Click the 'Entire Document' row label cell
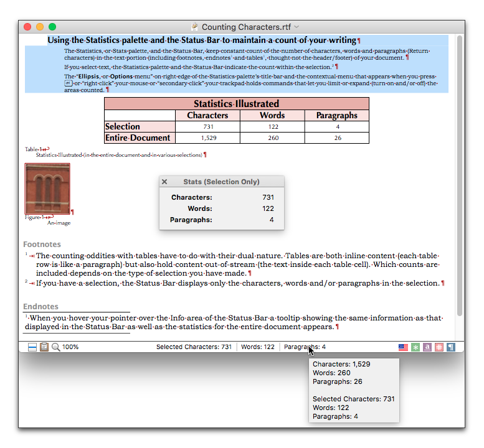484x448 pixels. tap(140, 138)
